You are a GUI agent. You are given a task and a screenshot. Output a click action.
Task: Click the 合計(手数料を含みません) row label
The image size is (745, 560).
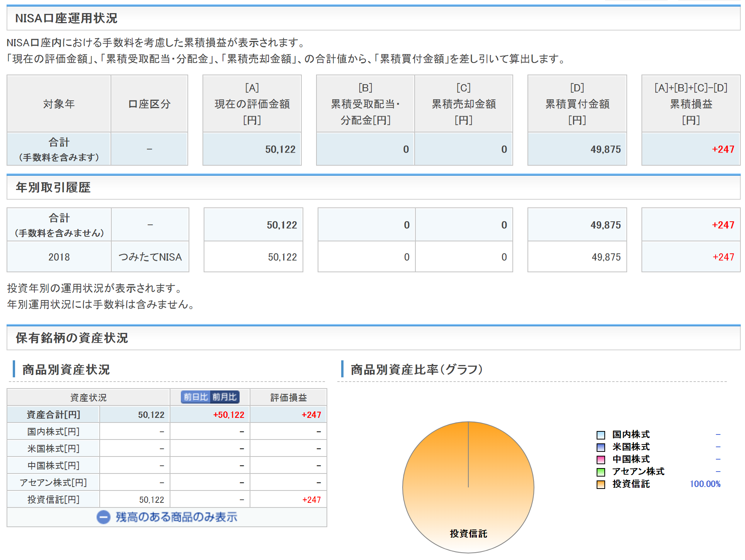[59, 225]
